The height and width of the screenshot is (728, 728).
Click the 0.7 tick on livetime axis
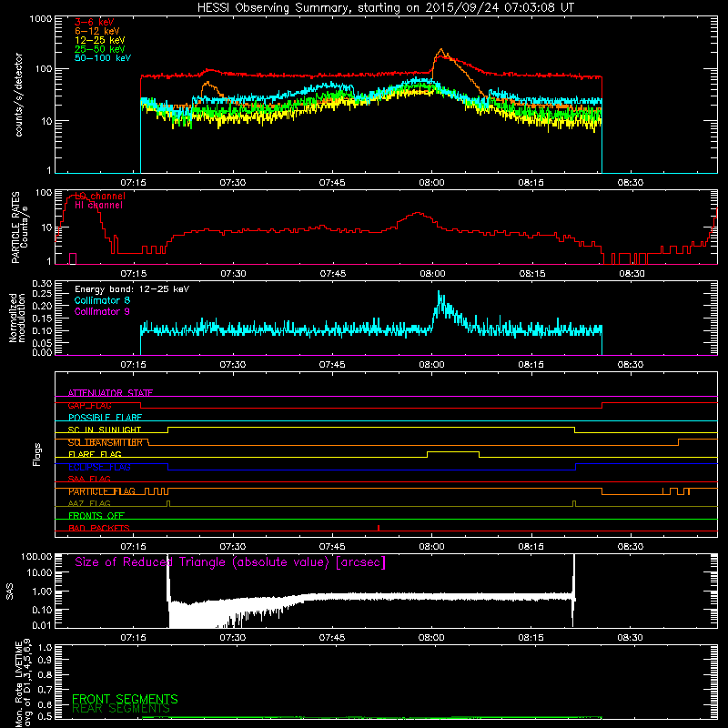(x=45, y=690)
